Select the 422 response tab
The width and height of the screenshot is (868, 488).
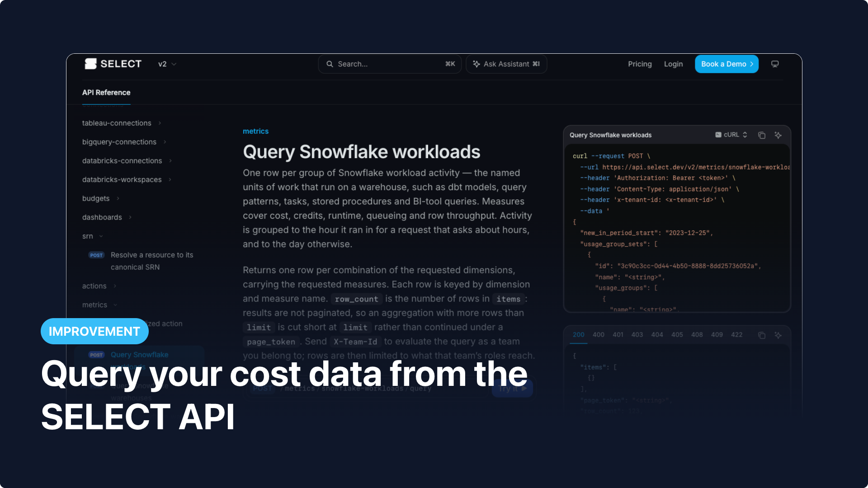point(736,335)
